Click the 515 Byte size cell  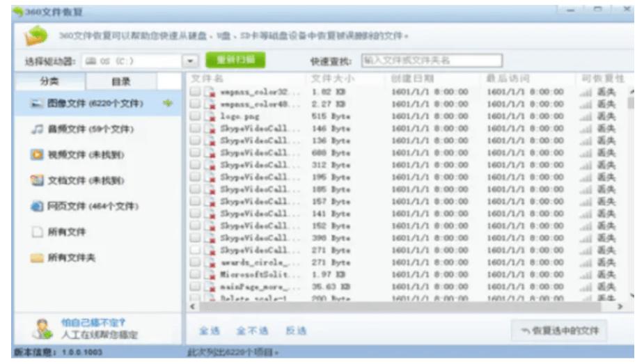click(331, 116)
